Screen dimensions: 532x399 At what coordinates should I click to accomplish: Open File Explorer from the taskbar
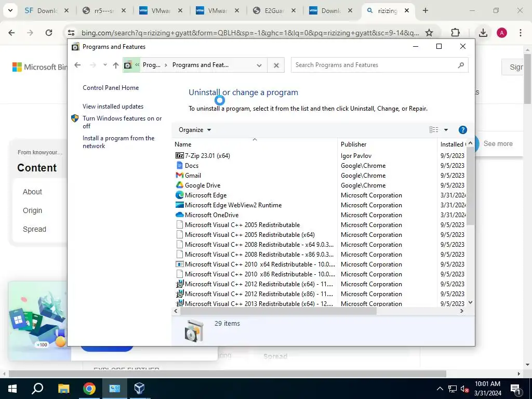pyautogui.click(x=63, y=389)
